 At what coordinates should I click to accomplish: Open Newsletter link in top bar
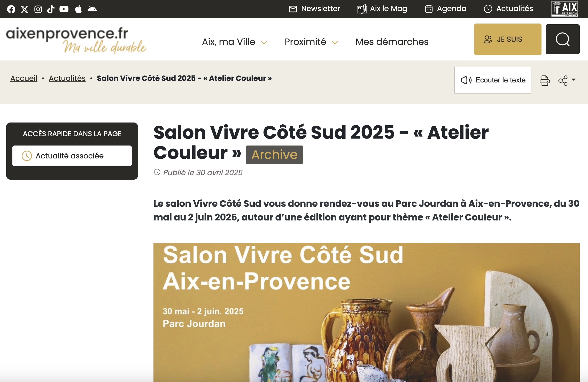pyautogui.click(x=314, y=9)
